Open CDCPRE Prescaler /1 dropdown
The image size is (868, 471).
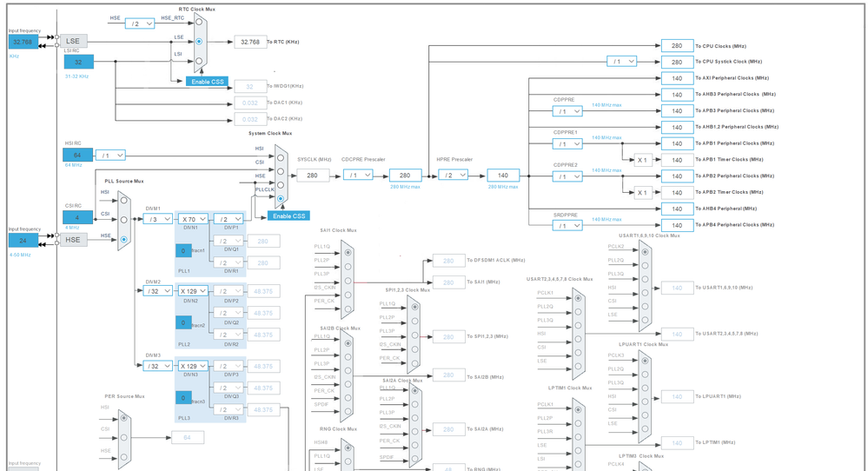point(358,175)
